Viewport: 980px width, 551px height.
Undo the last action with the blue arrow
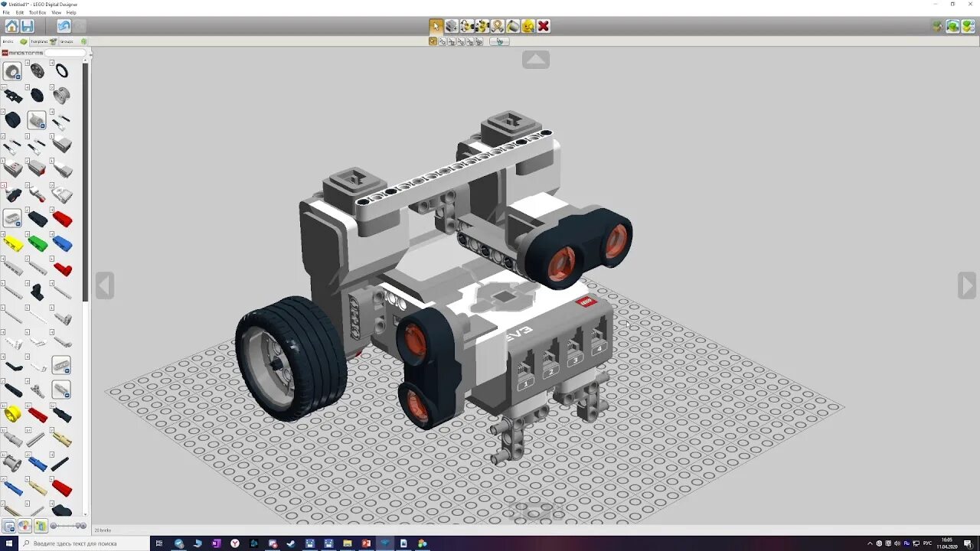64,26
